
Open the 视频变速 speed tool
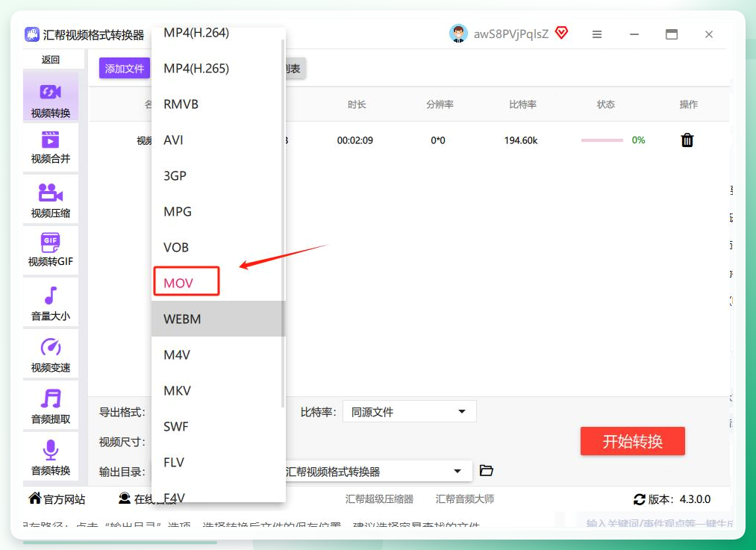pyautogui.click(x=51, y=354)
